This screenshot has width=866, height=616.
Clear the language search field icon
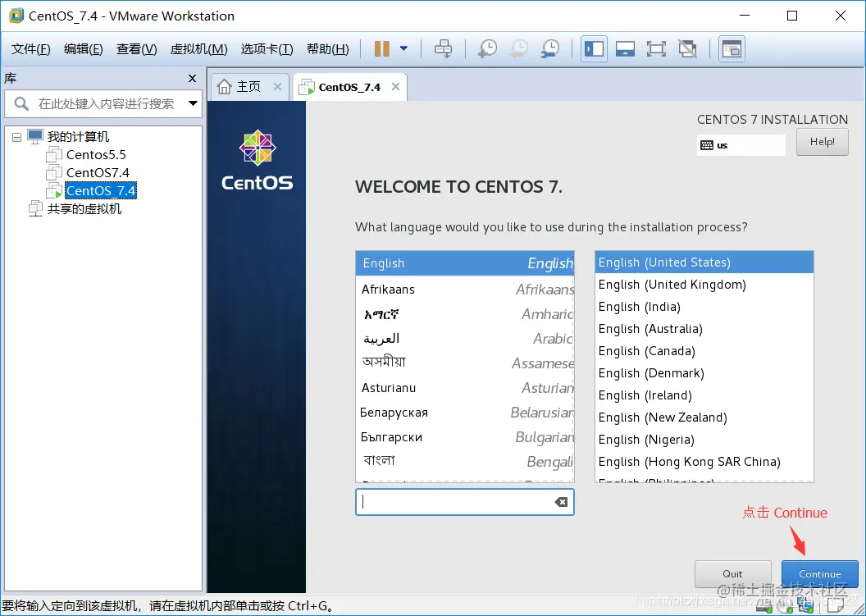(x=561, y=502)
